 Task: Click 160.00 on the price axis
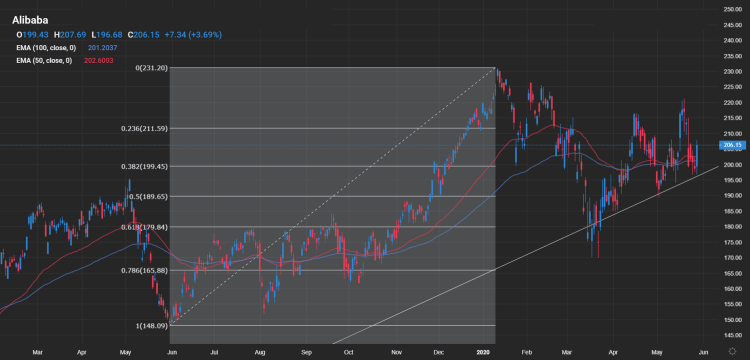732,289
